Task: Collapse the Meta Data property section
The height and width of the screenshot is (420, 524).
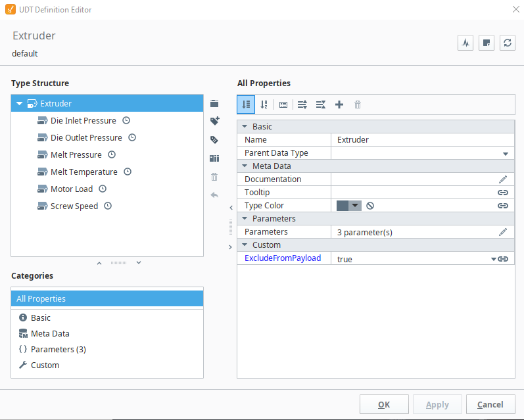Action: point(245,166)
